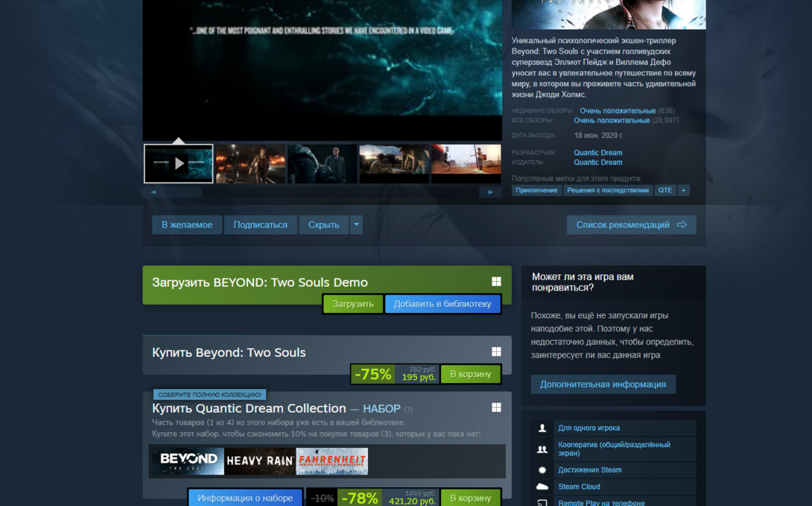The width and height of the screenshot is (812, 506).
Task: Click Загрузить to download the demo
Action: [353, 304]
